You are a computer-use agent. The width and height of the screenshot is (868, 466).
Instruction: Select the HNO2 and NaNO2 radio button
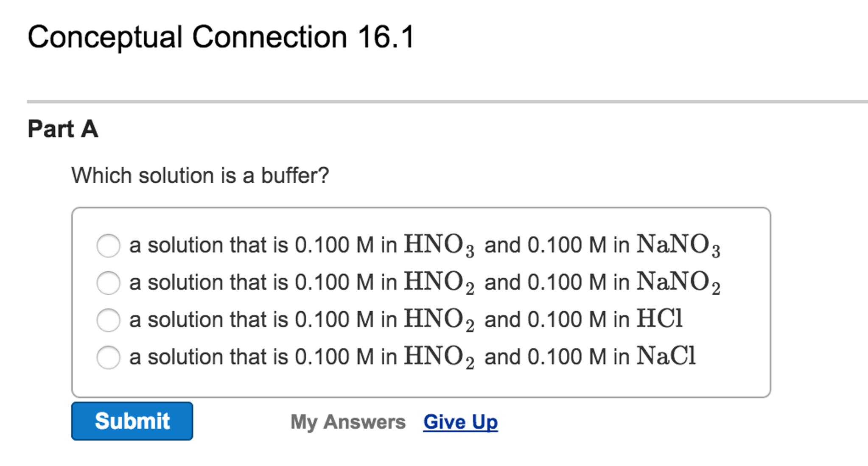click(x=108, y=283)
